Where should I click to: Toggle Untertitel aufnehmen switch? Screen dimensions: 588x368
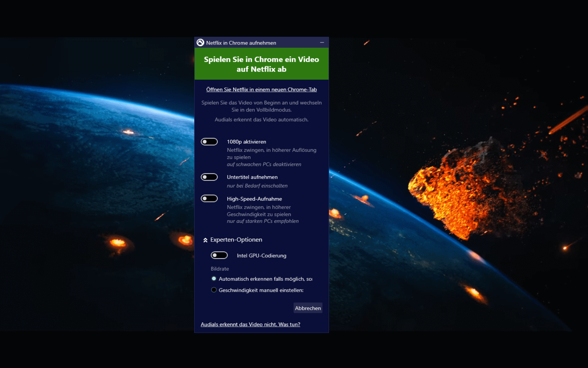[209, 177]
